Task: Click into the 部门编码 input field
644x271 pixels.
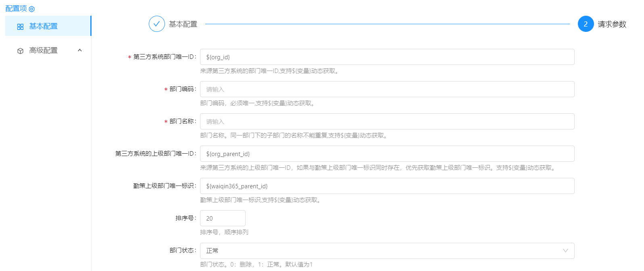Action: pos(387,89)
